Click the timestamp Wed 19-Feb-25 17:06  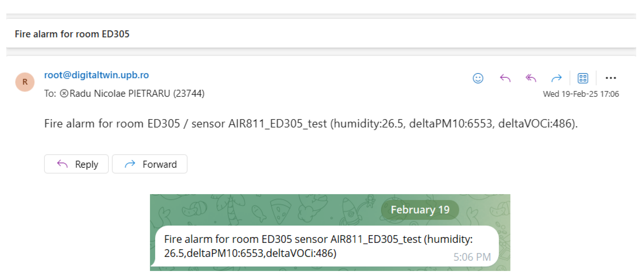(x=581, y=94)
